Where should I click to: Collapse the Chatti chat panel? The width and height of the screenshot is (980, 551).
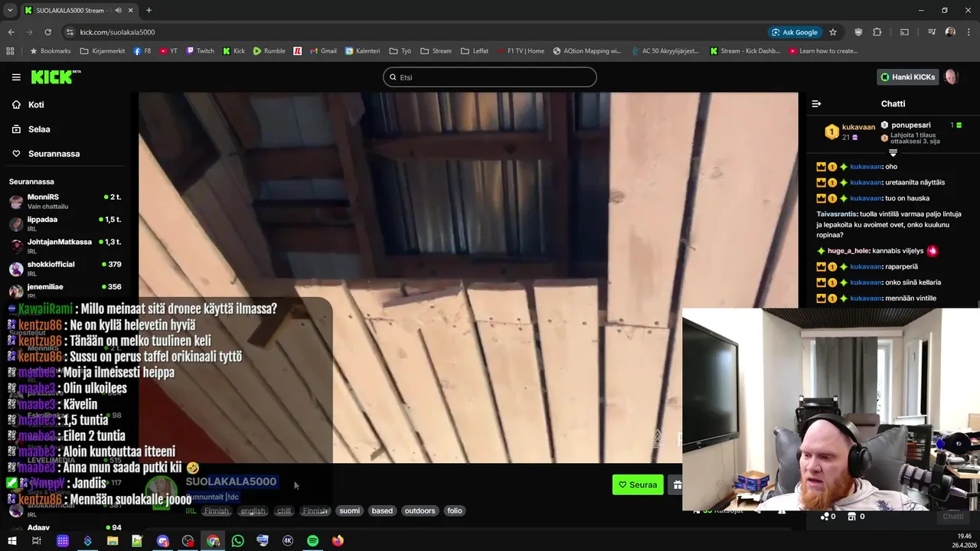pos(816,104)
